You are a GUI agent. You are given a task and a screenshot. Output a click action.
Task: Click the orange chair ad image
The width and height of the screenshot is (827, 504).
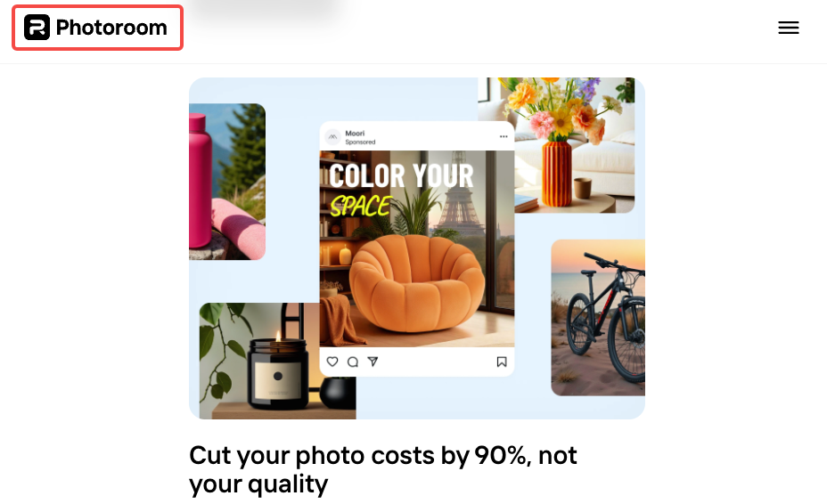point(417,248)
